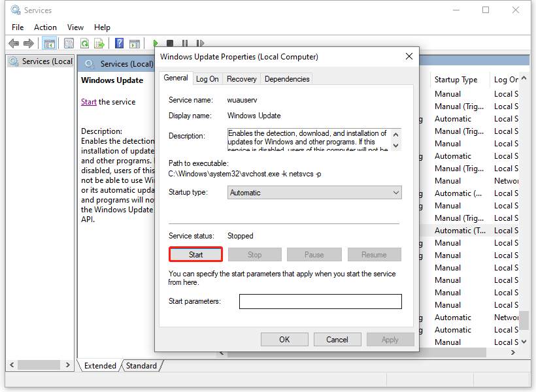Open Properties via the toolbar icon
536x392 pixels.
69,43
